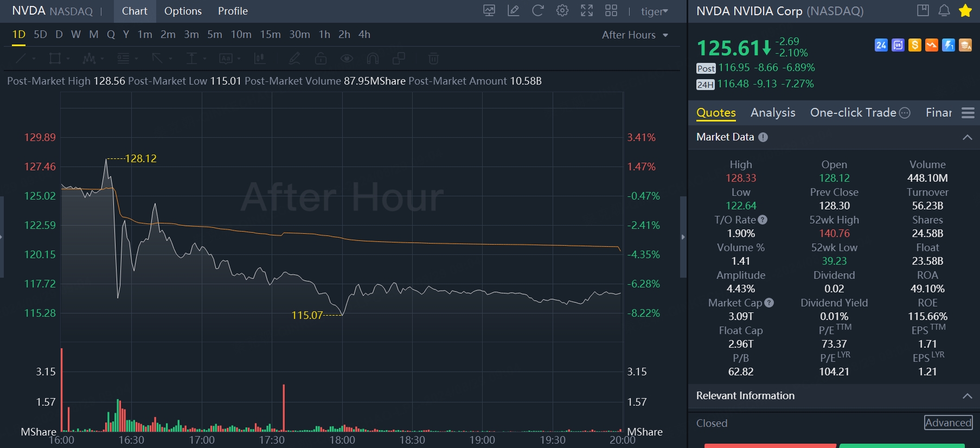980x448 pixels.
Task: Select the Y yearly timeframe
Action: click(126, 35)
